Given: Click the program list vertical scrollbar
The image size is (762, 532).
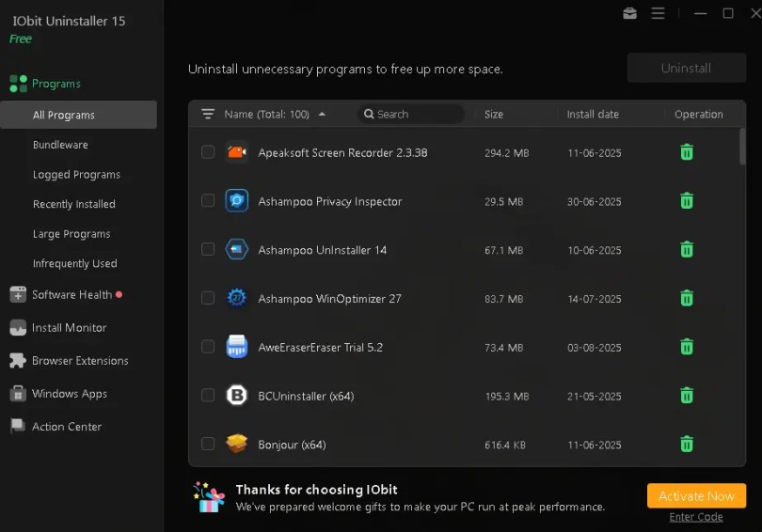Looking at the screenshot, I should 742,147.
